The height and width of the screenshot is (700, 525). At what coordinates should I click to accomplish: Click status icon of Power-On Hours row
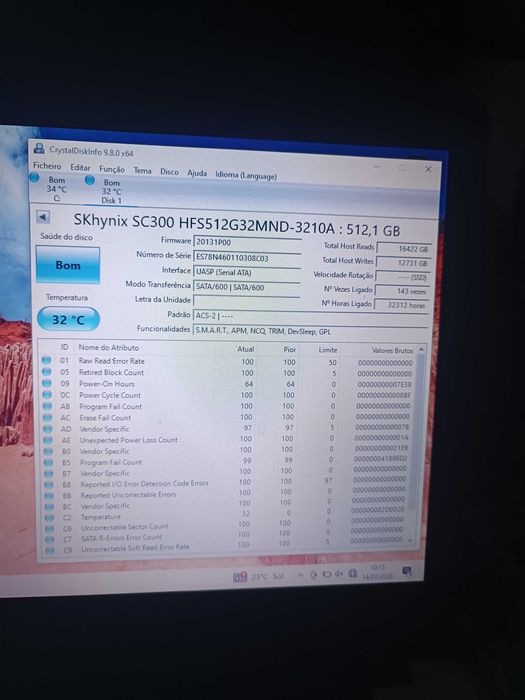[46, 383]
